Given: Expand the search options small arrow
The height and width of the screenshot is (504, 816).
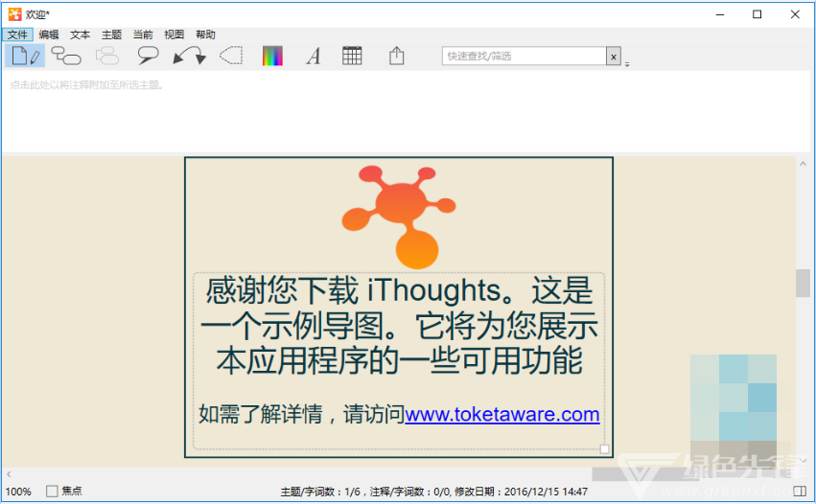Looking at the screenshot, I should click(627, 64).
